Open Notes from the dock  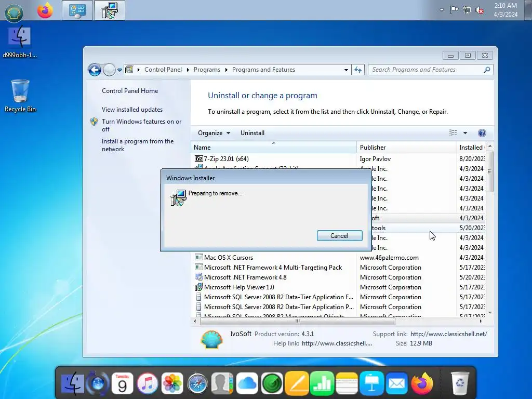click(x=347, y=384)
